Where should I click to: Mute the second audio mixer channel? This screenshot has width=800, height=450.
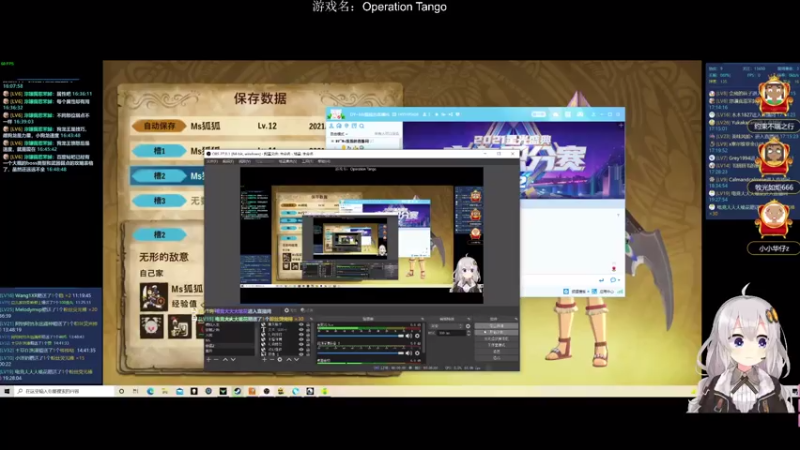click(x=408, y=353)
